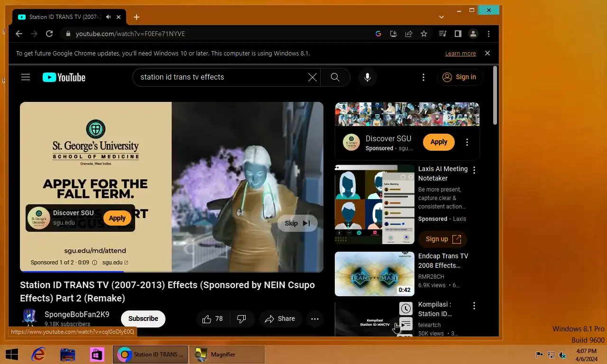607x364 pixels.
Task: Click into the YouTube search field
Action: click(221, 77)
